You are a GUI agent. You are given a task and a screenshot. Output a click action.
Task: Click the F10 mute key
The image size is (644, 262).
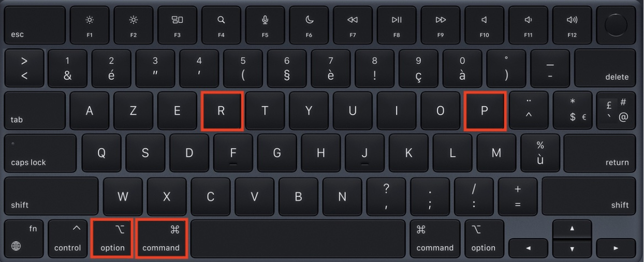(x=485, y=25)
